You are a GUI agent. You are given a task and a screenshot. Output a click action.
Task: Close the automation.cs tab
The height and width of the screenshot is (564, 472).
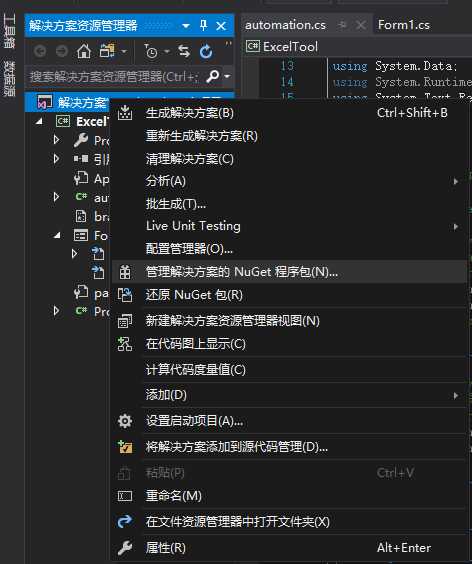coord(361,25)
